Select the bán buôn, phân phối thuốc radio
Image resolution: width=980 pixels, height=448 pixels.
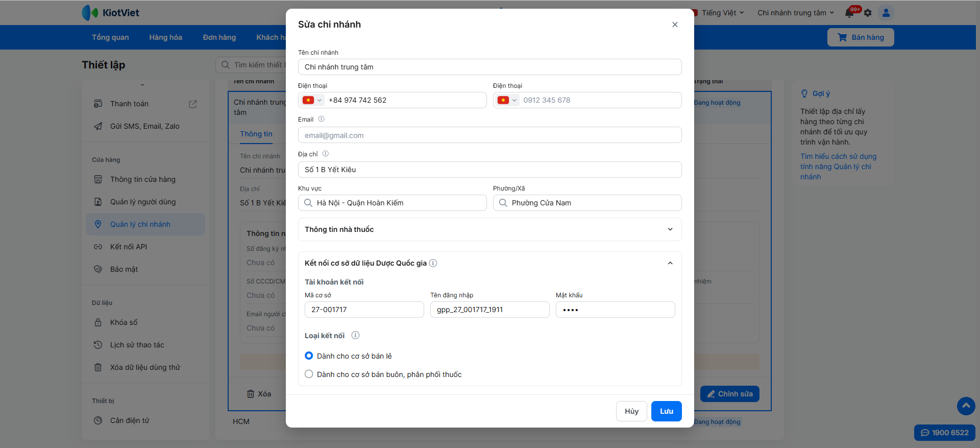(x=309, y=374)
